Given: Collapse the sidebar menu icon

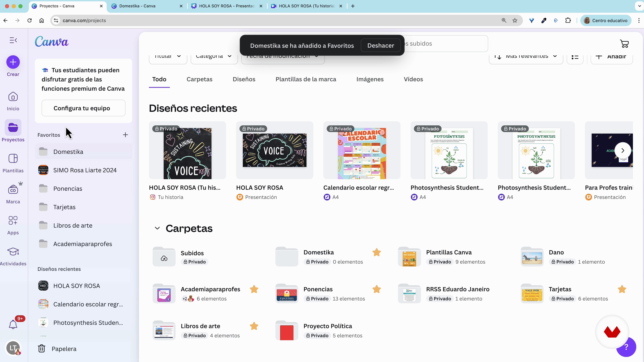Looking at the screenshot, I should pyautogui.click(x=13, y=40).
